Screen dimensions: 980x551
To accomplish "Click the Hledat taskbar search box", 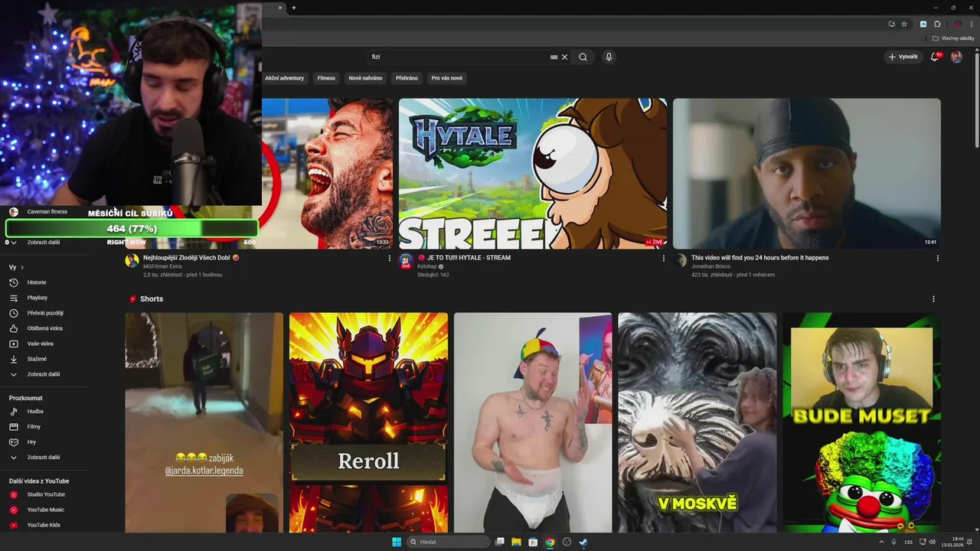I will tap(449, 542).
